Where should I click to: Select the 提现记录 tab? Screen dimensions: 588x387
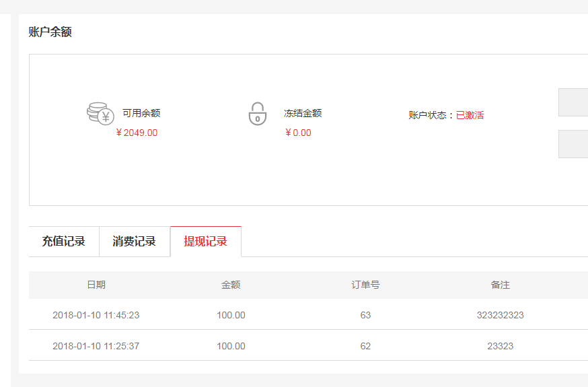205,242
